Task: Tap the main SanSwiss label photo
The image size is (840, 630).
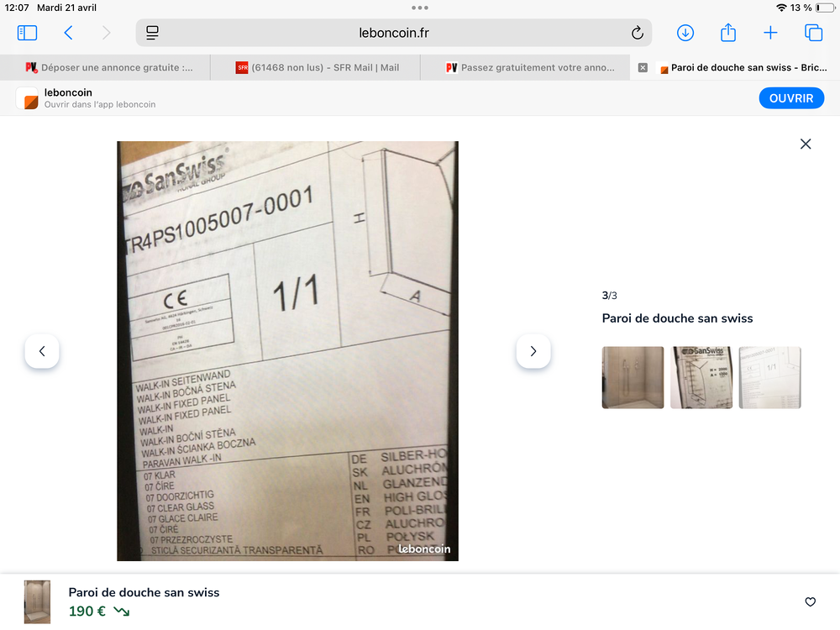Action: 287,351
